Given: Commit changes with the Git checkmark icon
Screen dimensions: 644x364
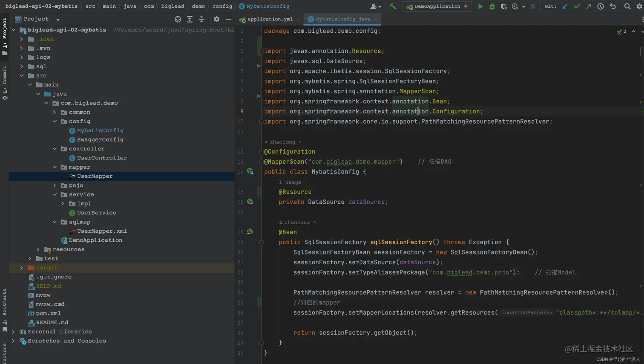Looking at the screenshot, I should click(x=577, y=6).
